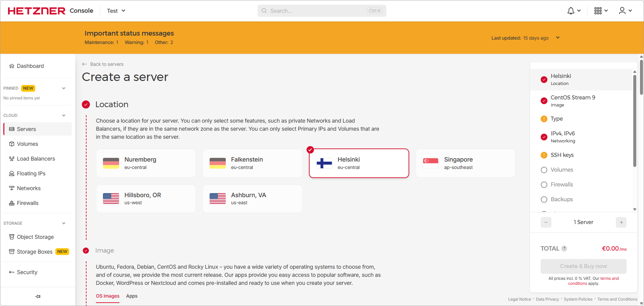Click the Location section checkmark icon
The image size is (644, 306).
click(x=86, y=104)
